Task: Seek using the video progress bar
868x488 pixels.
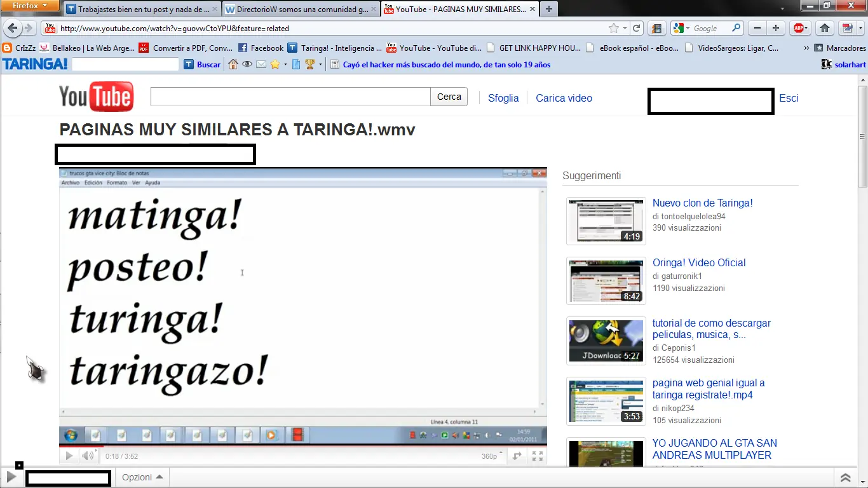Action: coord(303,445)
